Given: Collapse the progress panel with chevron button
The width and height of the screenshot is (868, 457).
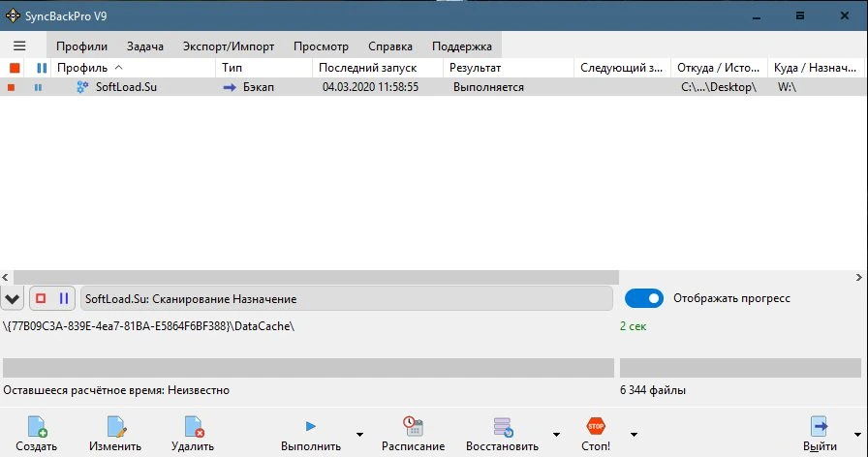Looking at the screenshot, I should pyautogui.click(x=13, y=299).
